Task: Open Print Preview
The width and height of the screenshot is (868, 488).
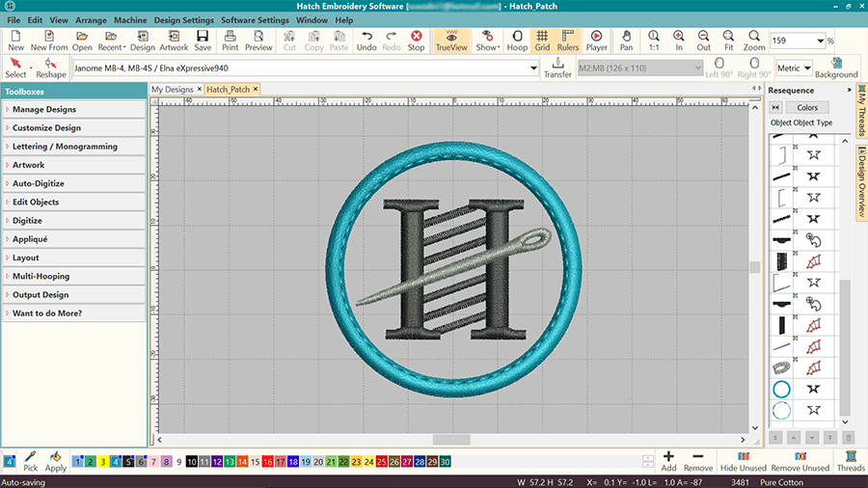Action: click(x=258, y=41)
